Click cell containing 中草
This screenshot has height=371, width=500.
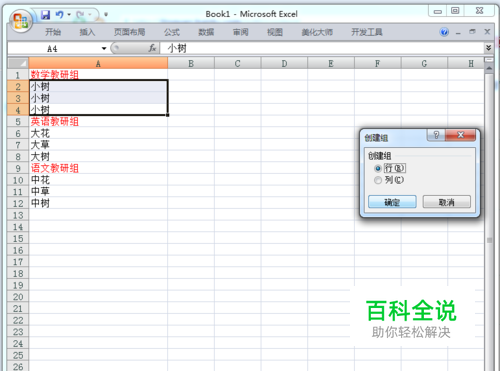(98, 192)
